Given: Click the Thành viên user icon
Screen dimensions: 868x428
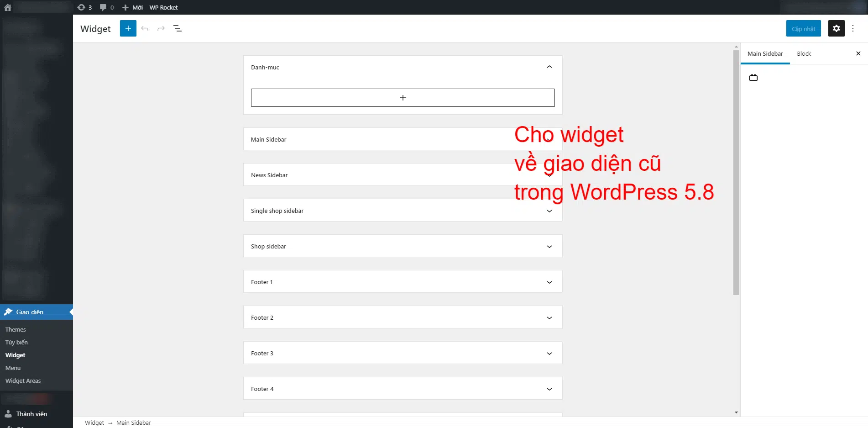Looking at the screenshot, I should pyautogui.click(x=8, y=414).
